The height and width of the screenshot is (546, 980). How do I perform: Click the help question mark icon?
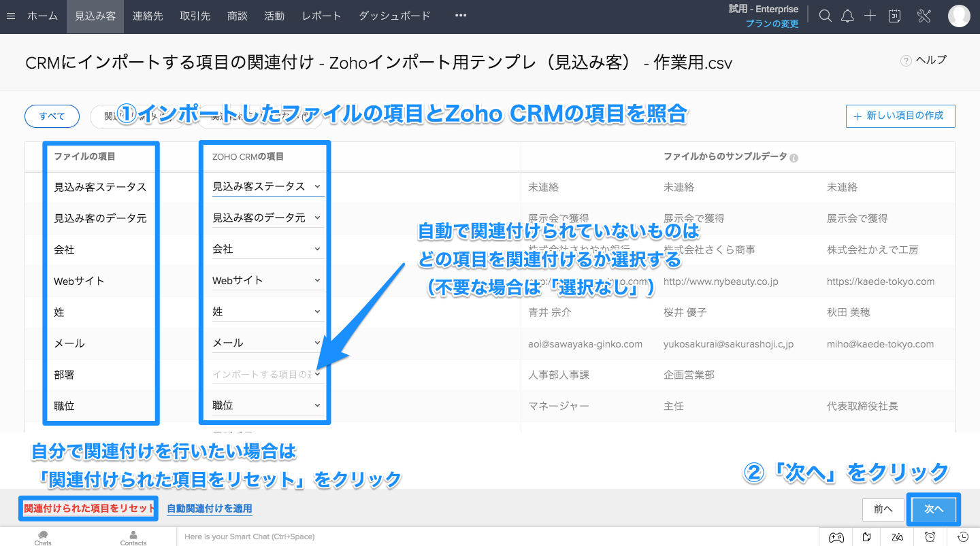pyautogui.click(x=906, y=61)
